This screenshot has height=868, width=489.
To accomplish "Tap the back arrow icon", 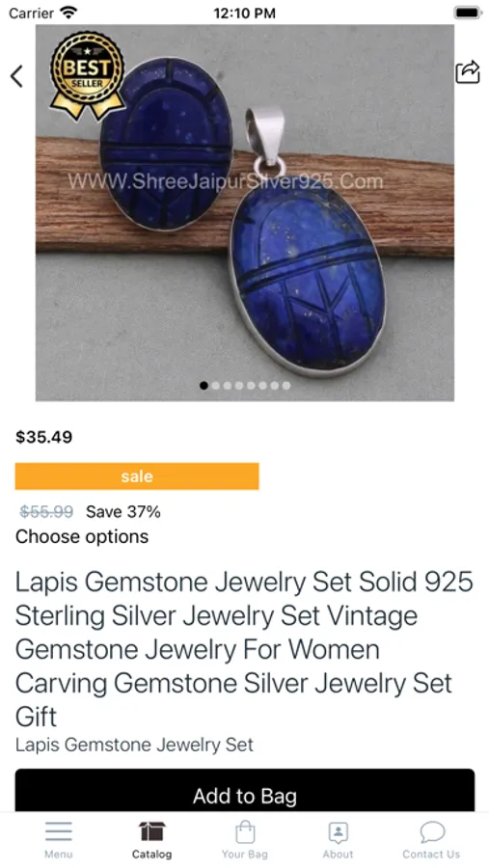I will pyautogui.click(x=16, y=76).
